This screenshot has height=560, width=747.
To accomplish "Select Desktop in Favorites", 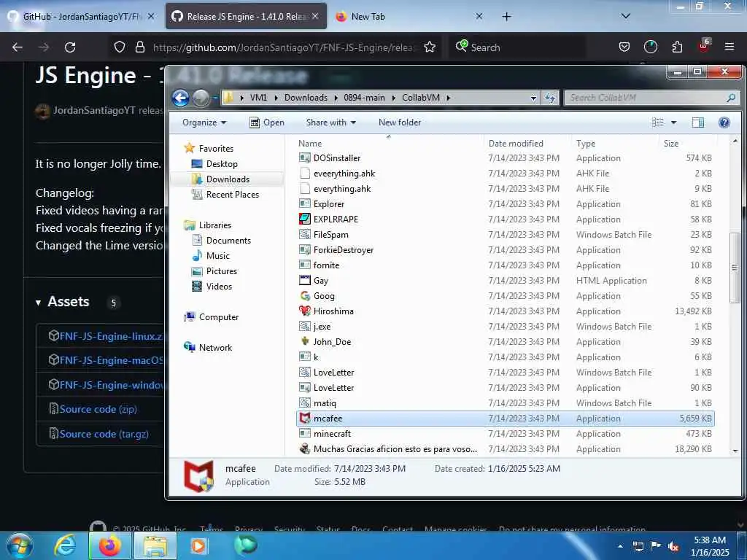I will (x=222, y=164).
